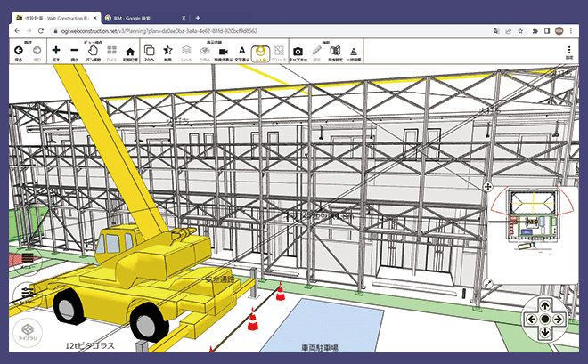Open the interference check (干渉判定) tool
The image size is (588, 364).
(336, 53)
